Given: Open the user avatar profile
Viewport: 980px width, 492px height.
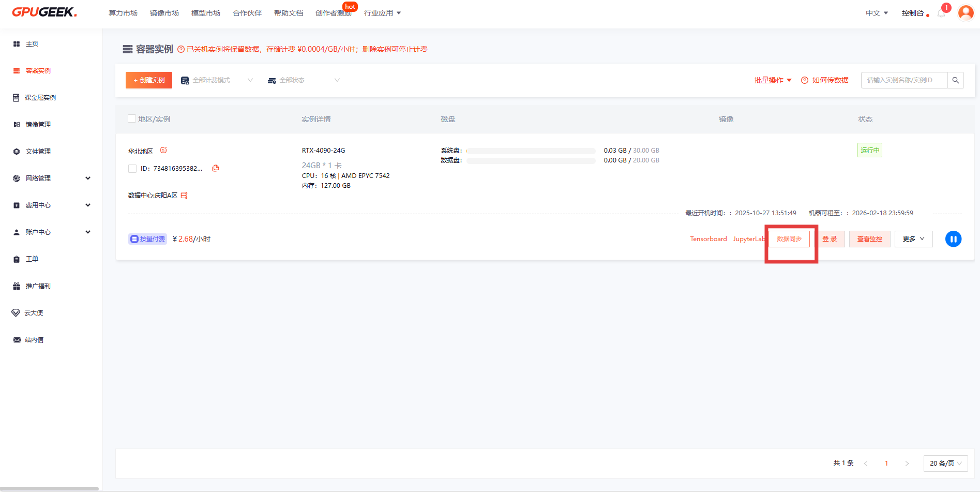Looking at the screenshot, I should click(966, 13).
